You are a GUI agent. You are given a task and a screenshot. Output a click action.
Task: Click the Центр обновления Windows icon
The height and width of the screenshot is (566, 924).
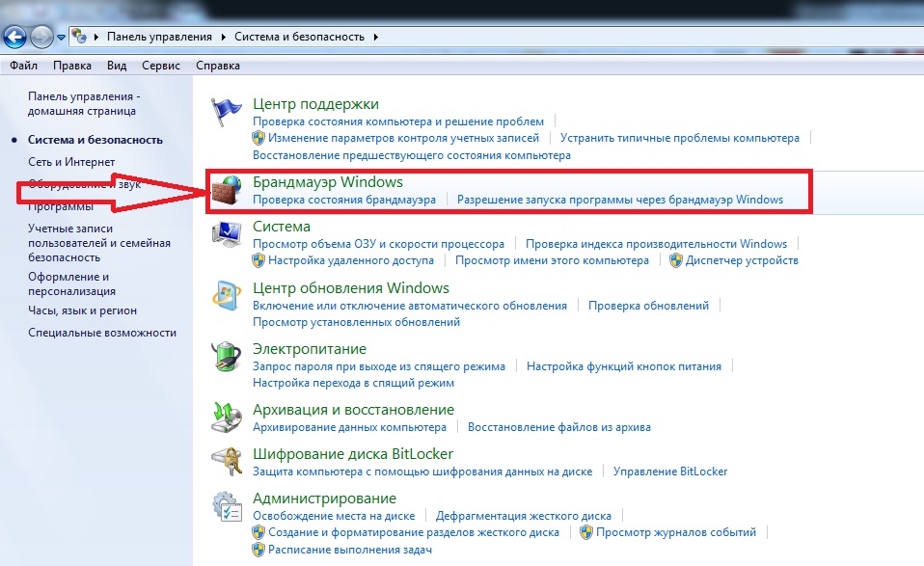click(x=227, y=296)
